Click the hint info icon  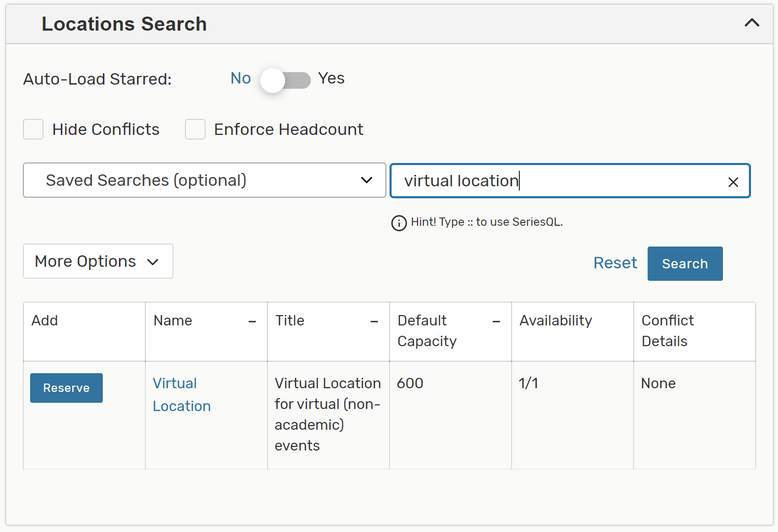[x=398, y=223]
